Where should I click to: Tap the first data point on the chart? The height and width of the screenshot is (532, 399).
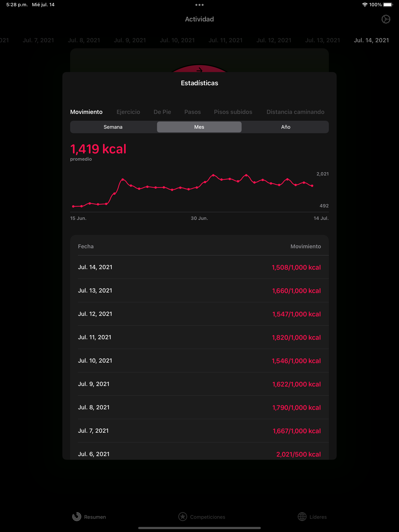pyautogui.click(x=73, y=206)
